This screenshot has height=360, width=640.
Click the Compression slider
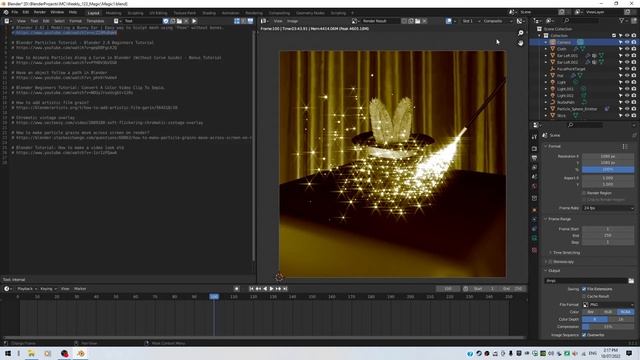608,327
